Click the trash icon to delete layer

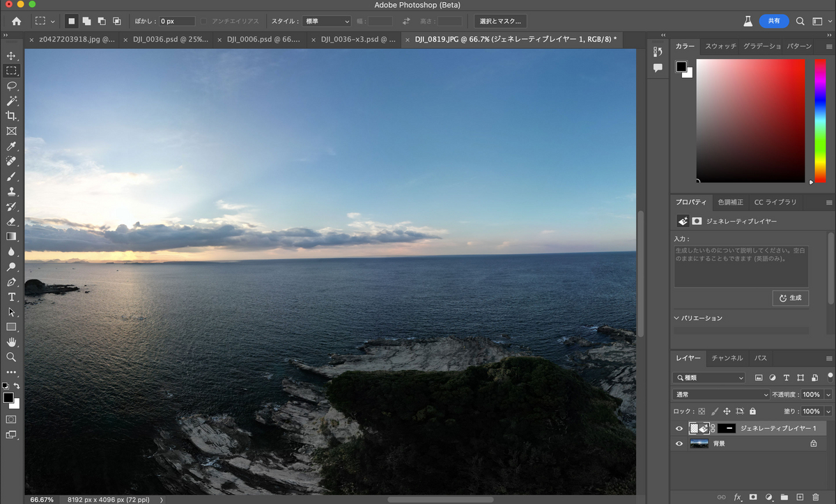point(815,497)
